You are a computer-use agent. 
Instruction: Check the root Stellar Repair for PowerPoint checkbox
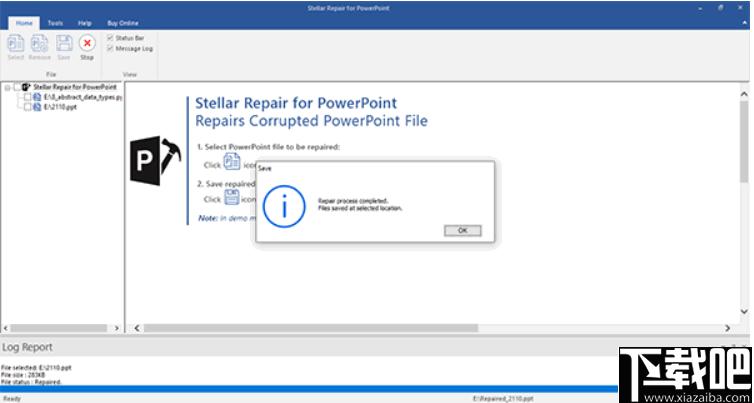point(17,88)
